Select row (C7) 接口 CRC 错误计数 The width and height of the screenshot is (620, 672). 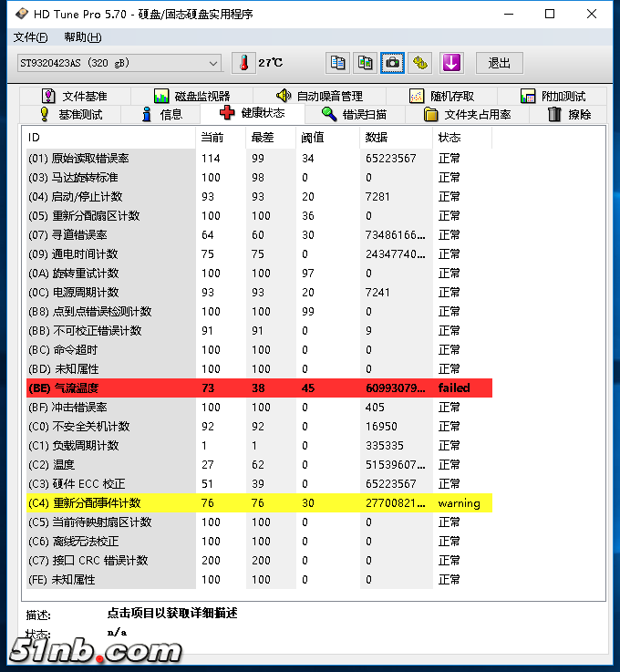point(259,560)
